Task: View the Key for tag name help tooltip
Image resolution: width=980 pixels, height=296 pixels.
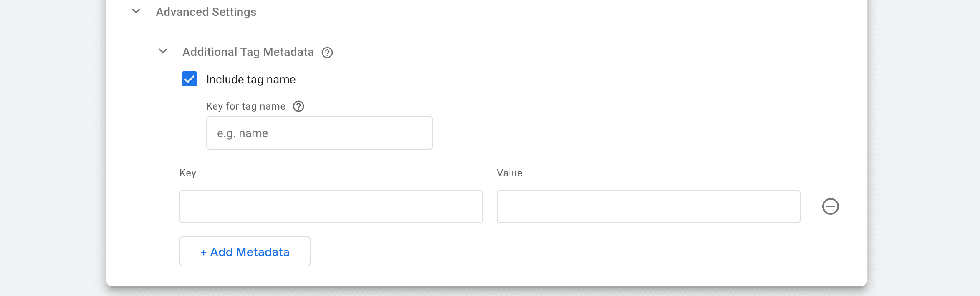Action: tap(298, 107)
